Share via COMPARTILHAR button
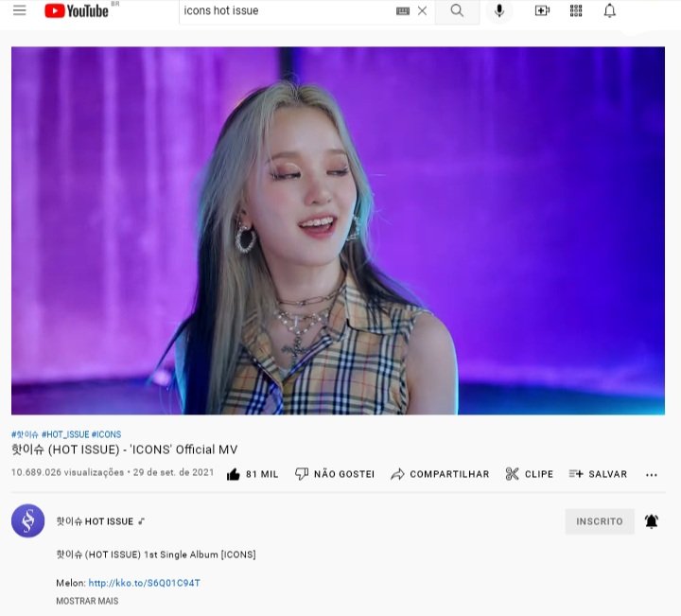 pyautogui.click(x=440, y=474)
